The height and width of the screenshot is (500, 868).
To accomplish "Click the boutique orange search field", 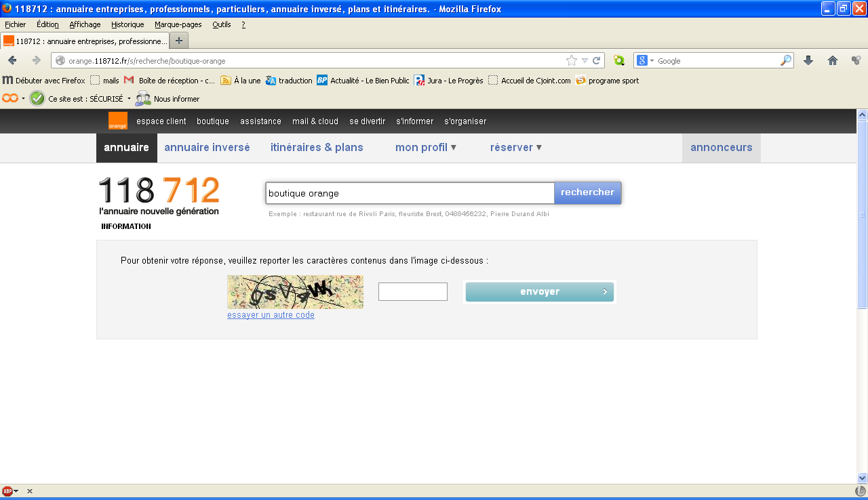I will 410,193.
